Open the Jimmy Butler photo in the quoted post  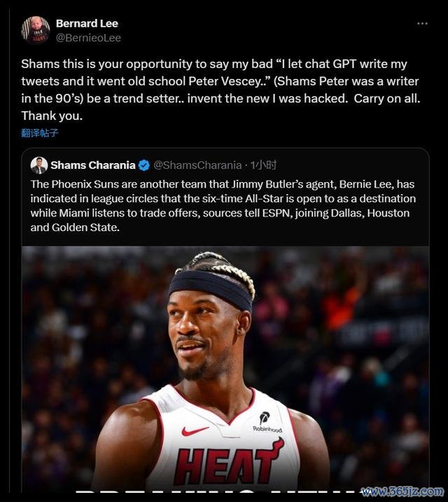[225, 369]
